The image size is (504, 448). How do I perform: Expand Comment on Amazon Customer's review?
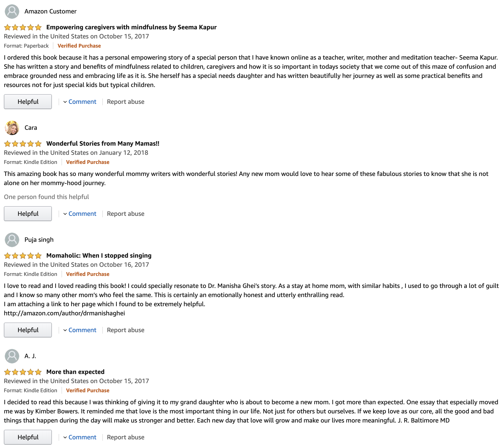(80, 102)
